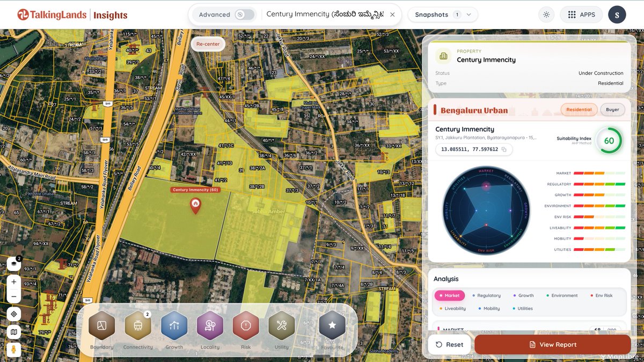Open the APPS grid menu
644x362 pixels.
[581, 15]
